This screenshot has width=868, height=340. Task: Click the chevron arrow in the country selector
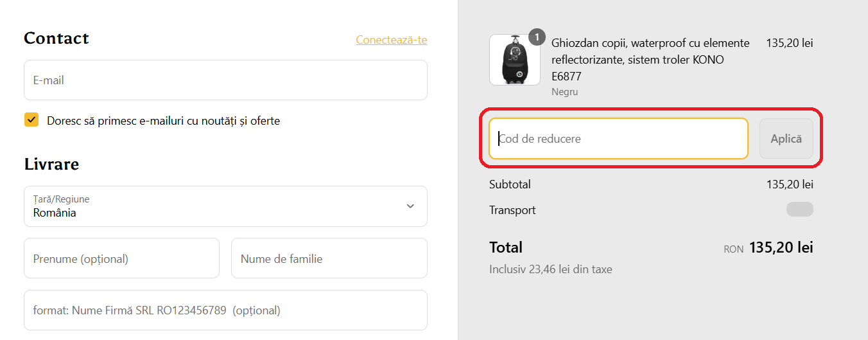point(410,206)
